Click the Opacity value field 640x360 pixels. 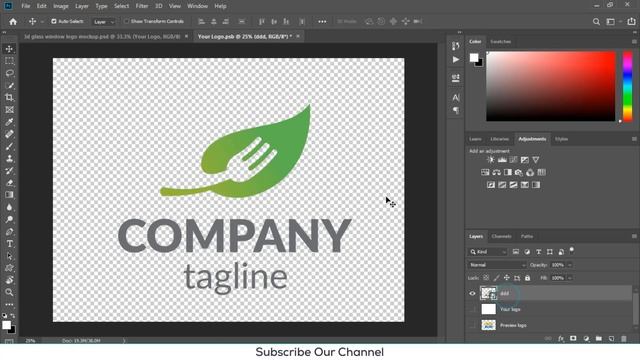coord(558,265)
